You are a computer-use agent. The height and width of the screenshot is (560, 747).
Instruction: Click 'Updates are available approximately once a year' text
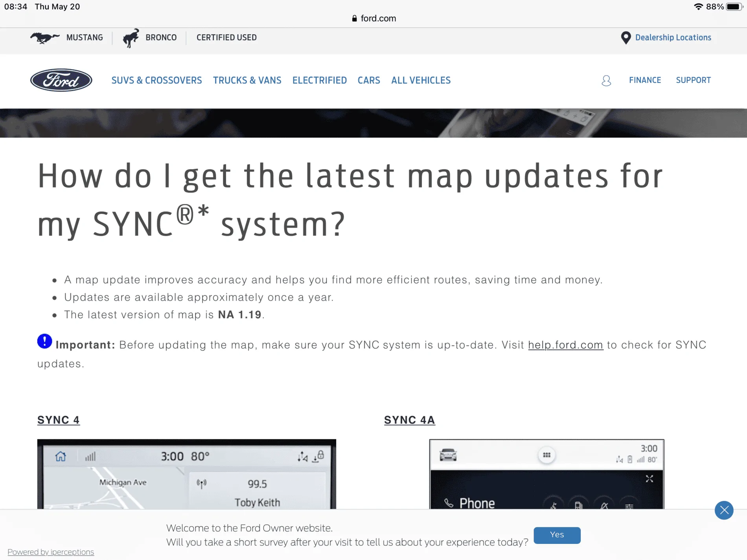pyautogui.click(x=199, y=297)
